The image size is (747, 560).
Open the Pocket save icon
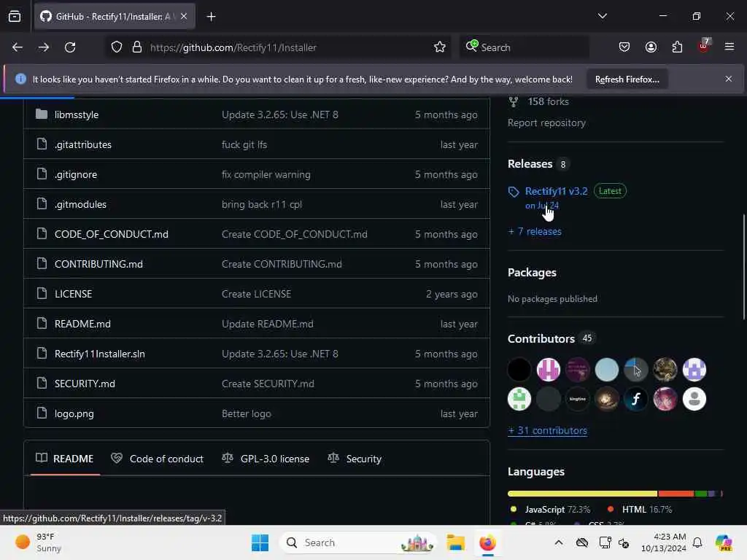(x=624, y=47)
